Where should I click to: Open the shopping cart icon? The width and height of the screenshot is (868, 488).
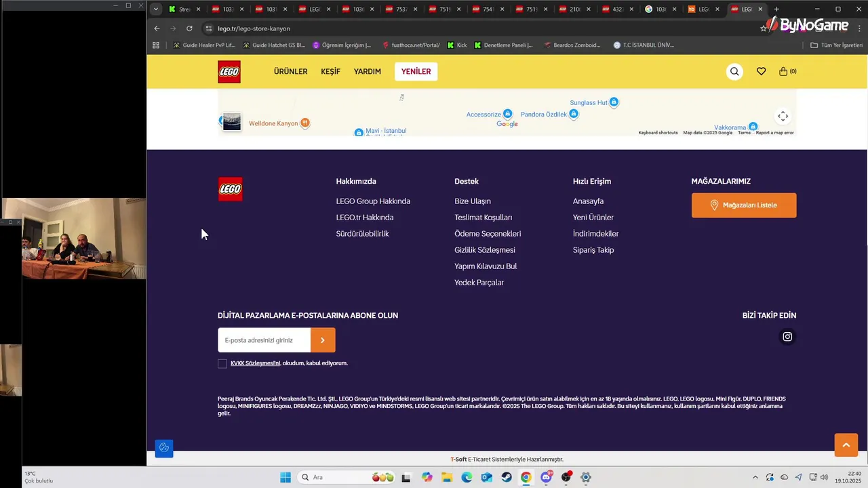(x=787, y=71)
